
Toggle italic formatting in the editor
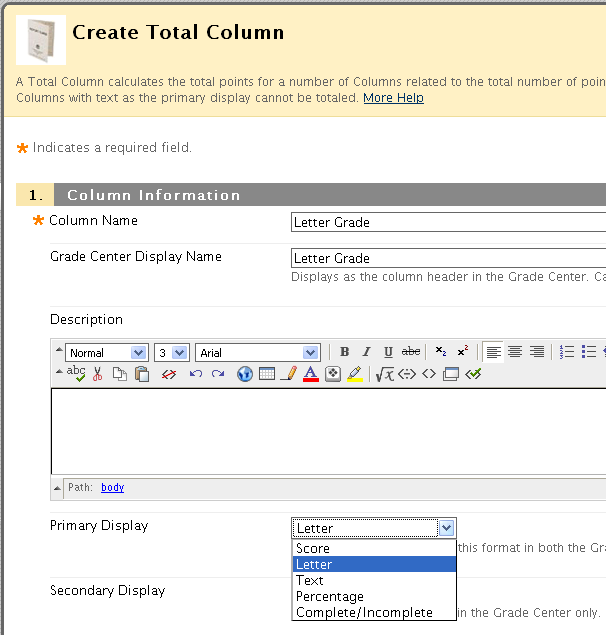click(x=366, y=352)
